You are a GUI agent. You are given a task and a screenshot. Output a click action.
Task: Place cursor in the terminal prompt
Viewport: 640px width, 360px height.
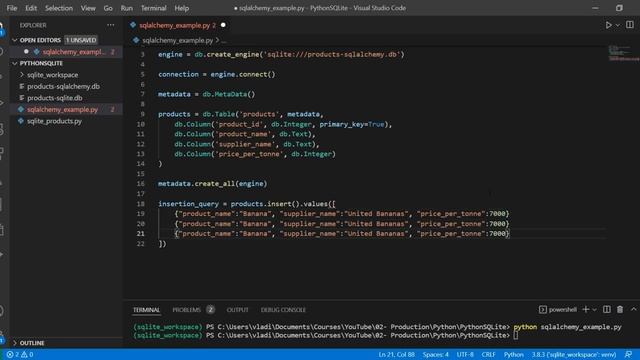pyautogui.click(x=516, y=336)
